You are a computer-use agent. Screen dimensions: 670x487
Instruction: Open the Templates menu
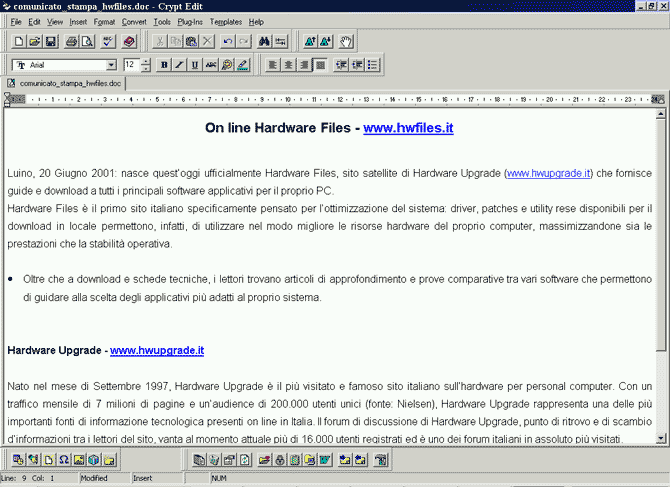click(x=226, y=22)
